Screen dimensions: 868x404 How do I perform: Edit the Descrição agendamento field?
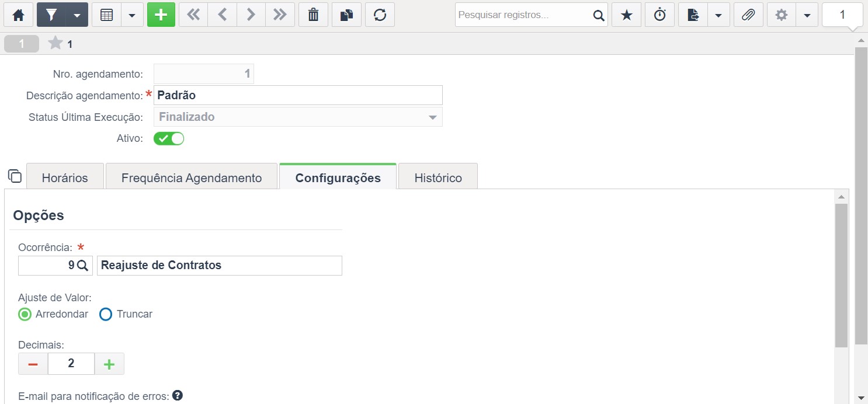tap(298, 95)
